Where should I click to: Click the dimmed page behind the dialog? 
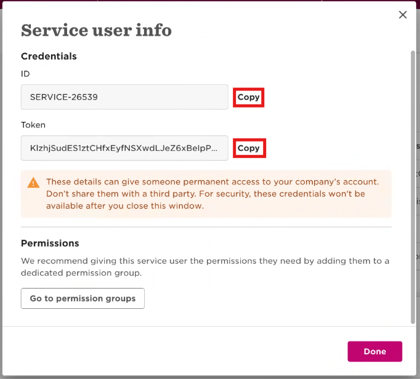[418, 200]
